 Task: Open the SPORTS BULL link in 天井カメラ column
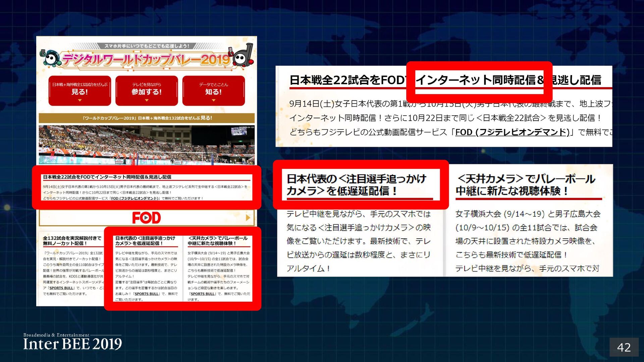[202, 294]
